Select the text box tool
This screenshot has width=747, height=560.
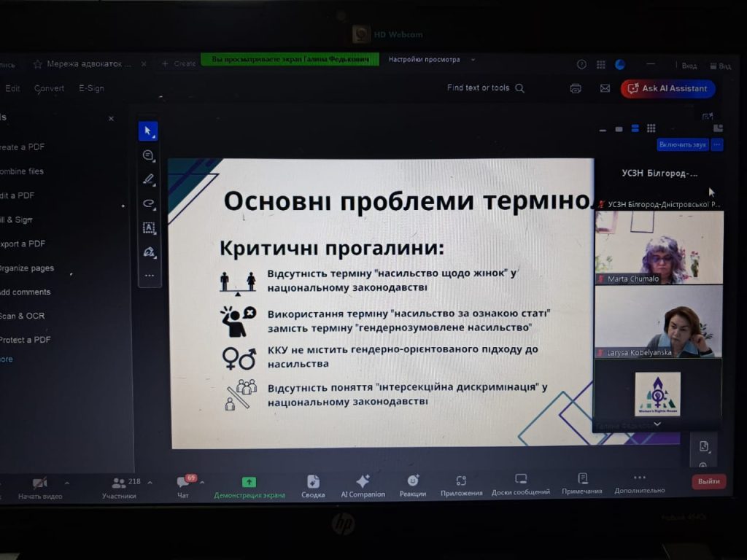click(x=148, y=227)
